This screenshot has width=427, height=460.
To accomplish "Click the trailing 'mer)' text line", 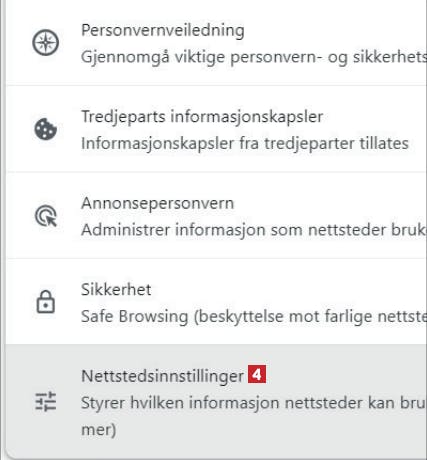I will pyautogui.click(x=99, y=430).
